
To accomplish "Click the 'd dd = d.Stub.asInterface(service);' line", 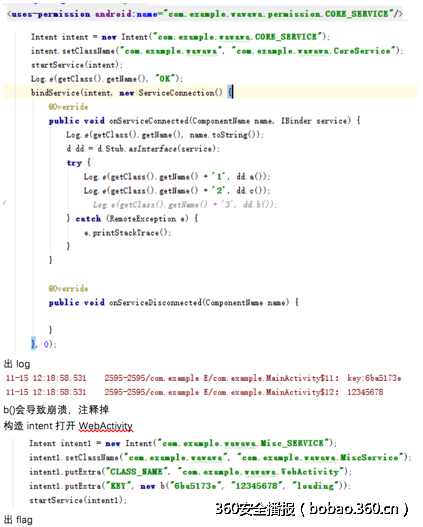I will point(143,149).
